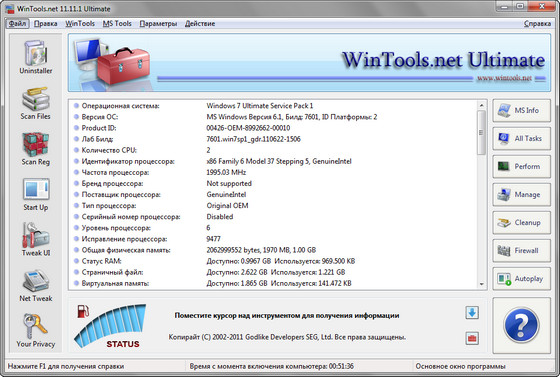The width and height of the screenshot is (560, 377).
Task: Click the red fuel pump status icon
Action: [x=83, y=311]
